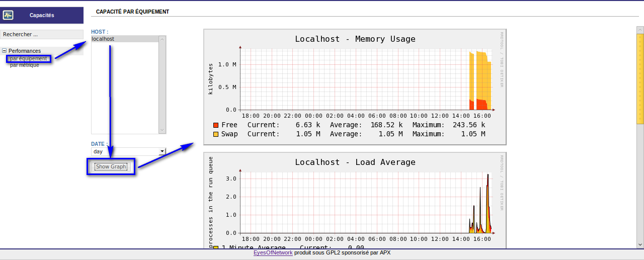
Task: Click the page scrollbar up arrow
Action: tap(640, 30)
